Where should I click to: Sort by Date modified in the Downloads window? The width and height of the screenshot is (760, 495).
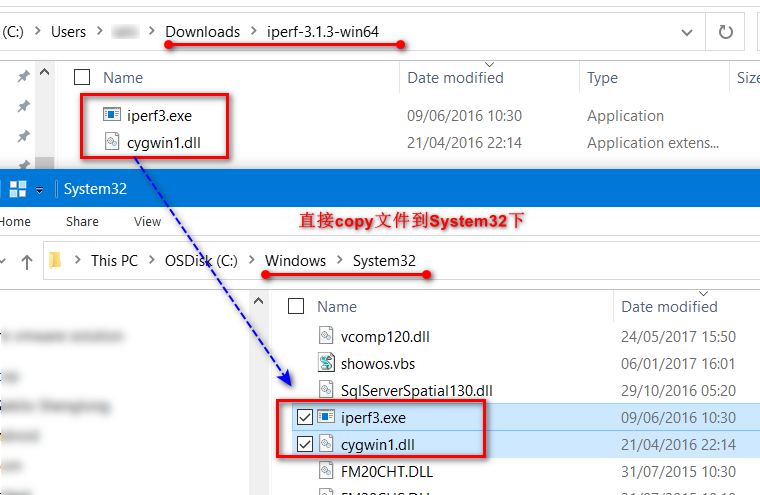coord(455,78)
